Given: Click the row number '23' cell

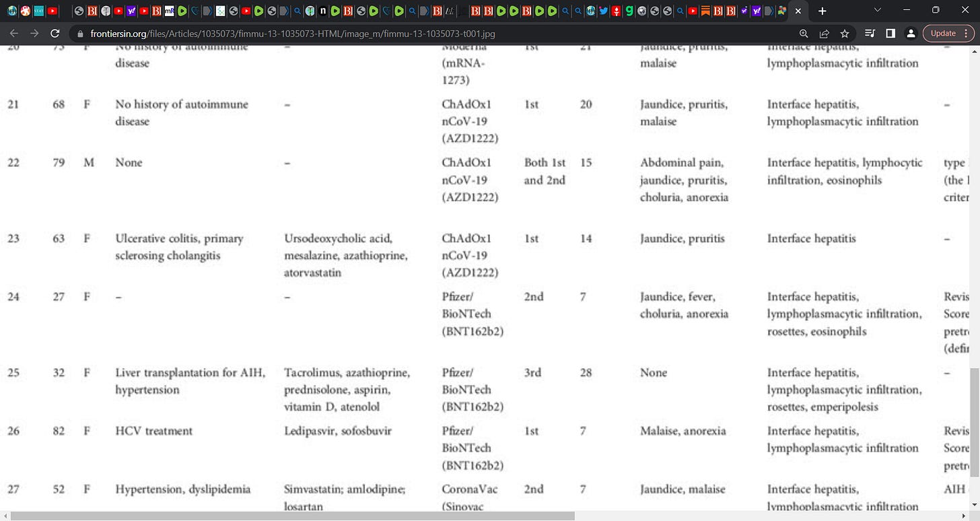Looking at the screenshot, I should (x=13, y=239).
